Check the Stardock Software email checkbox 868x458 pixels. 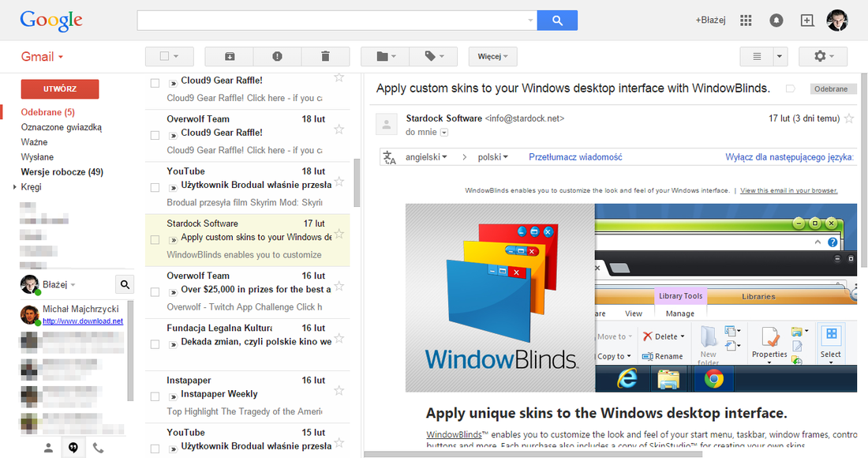(x=155, y=240)
